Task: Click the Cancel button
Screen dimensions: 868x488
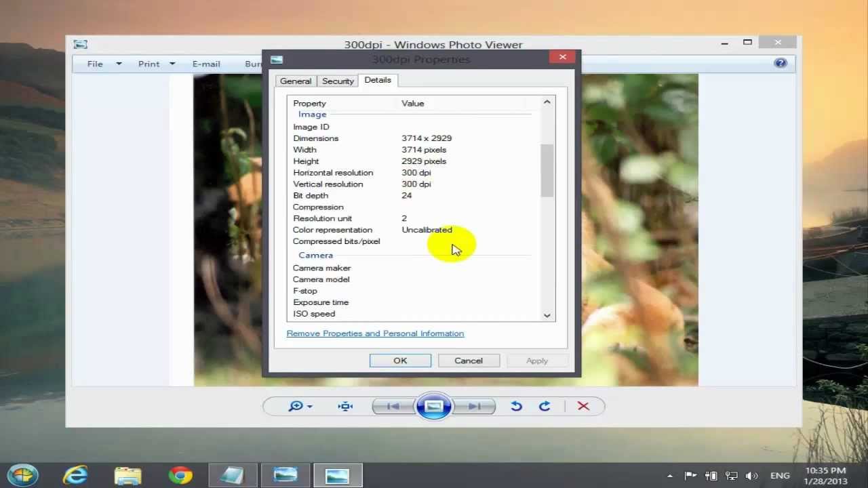Action: coord(469,361)
